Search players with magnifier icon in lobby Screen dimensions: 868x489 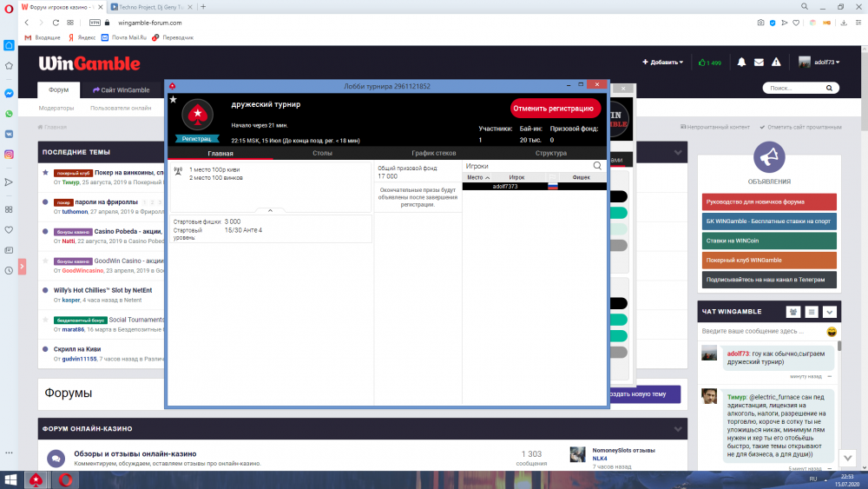click(x=597, y=165)
